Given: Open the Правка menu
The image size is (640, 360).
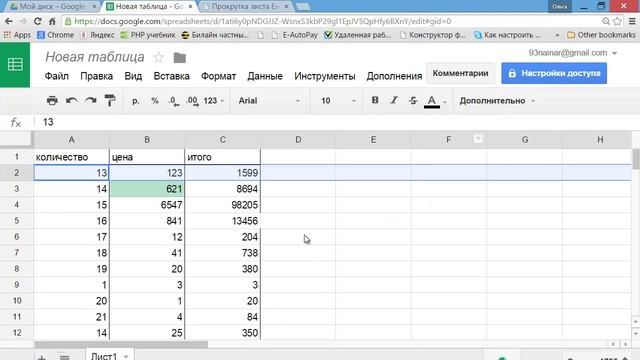Looking at the screenshot, I should click(x=96, y=76).
